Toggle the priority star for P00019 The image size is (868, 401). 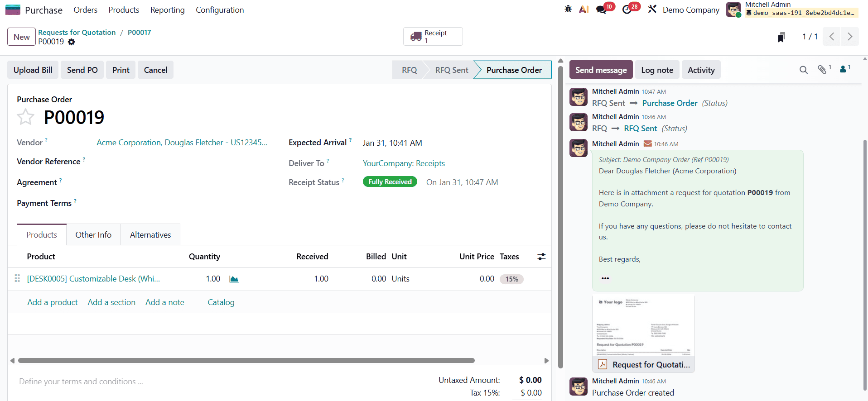[26, 117]
